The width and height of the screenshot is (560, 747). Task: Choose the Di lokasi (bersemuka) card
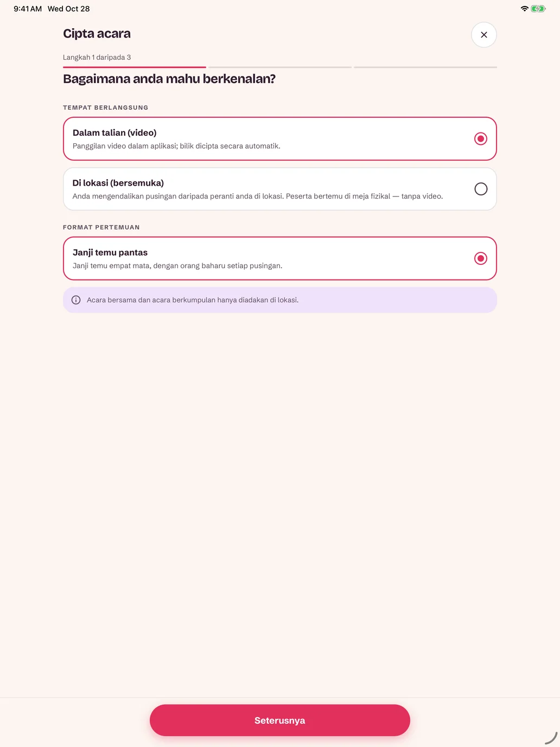tap(280, 189)
